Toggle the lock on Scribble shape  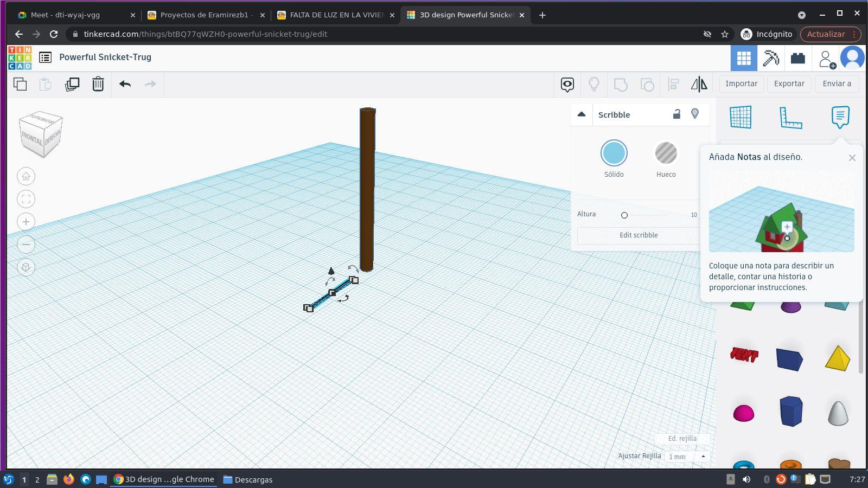point(676,114)
